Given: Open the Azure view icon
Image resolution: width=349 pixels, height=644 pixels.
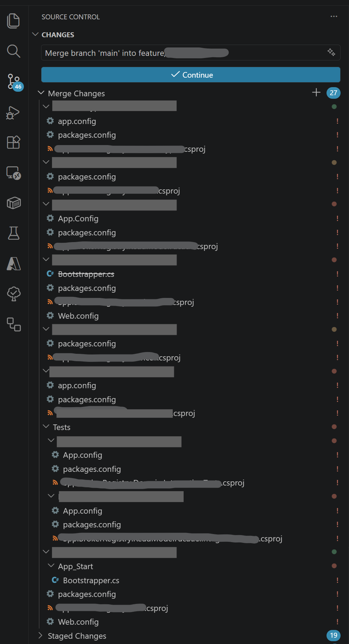Looking at the screenshot, I should coord(13,264).
